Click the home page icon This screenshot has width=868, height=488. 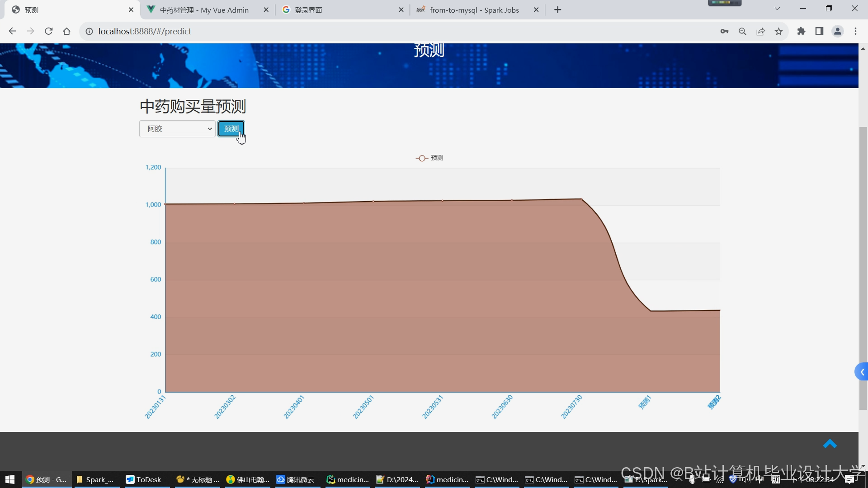tap(67, 31)
